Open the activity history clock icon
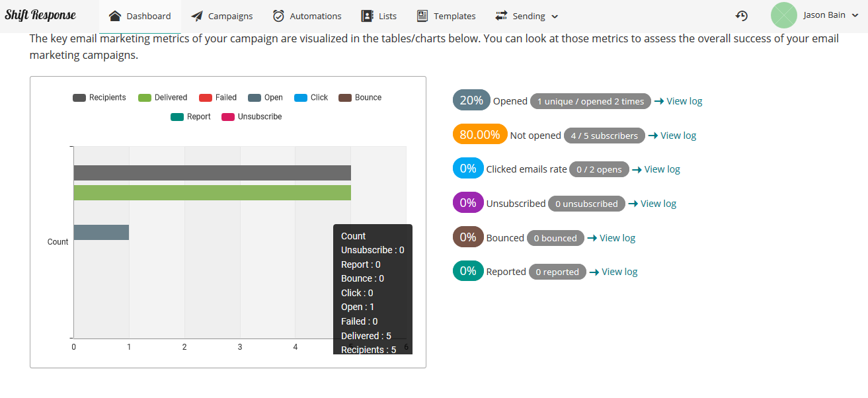 click(742, 16)
